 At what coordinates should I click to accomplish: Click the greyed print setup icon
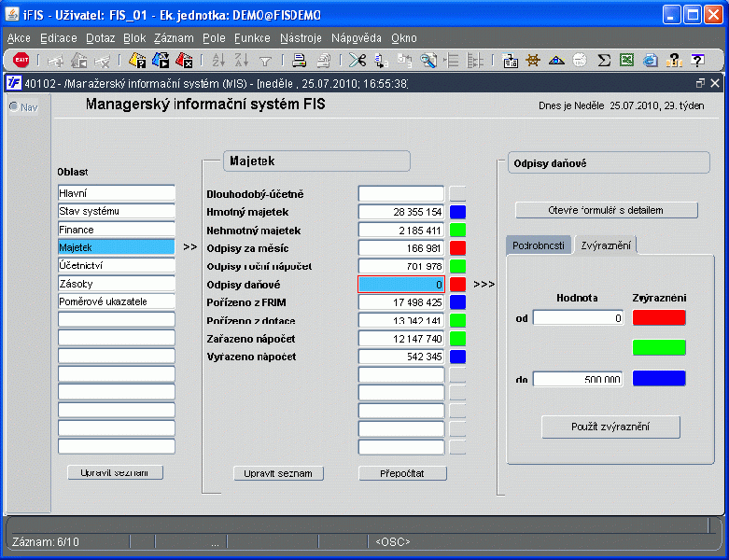point(323,60)
